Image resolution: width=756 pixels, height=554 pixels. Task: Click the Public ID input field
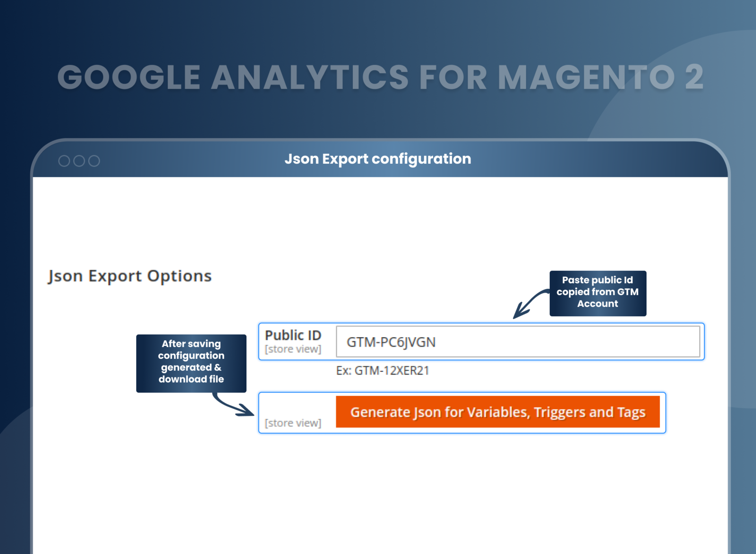point(518,341)
